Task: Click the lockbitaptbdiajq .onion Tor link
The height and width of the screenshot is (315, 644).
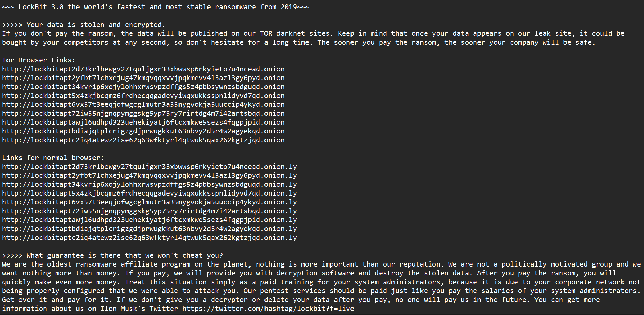Action: 143,131
